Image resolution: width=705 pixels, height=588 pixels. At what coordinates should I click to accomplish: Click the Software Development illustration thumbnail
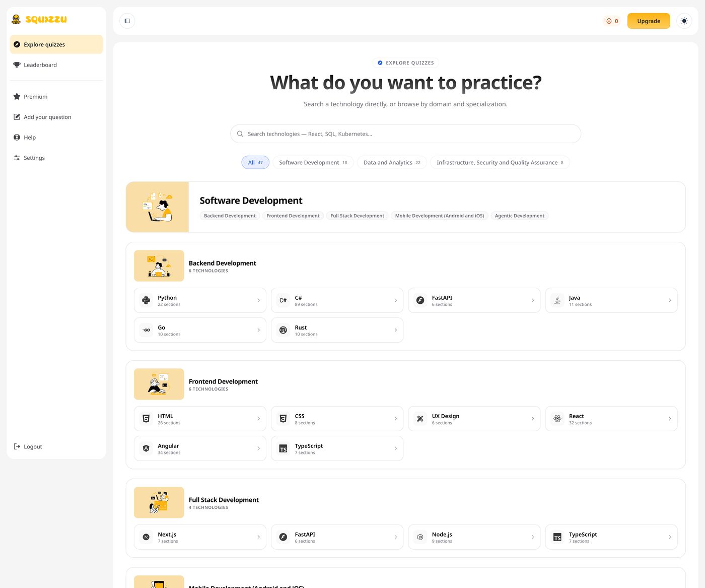tap(158, 207)
